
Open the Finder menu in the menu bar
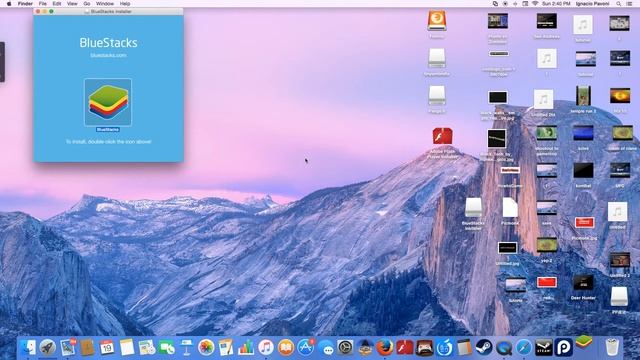25,4
